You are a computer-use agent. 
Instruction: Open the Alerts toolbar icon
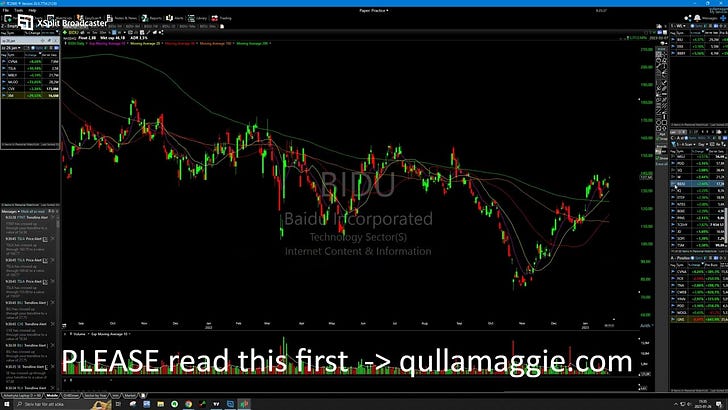(175, 18)
